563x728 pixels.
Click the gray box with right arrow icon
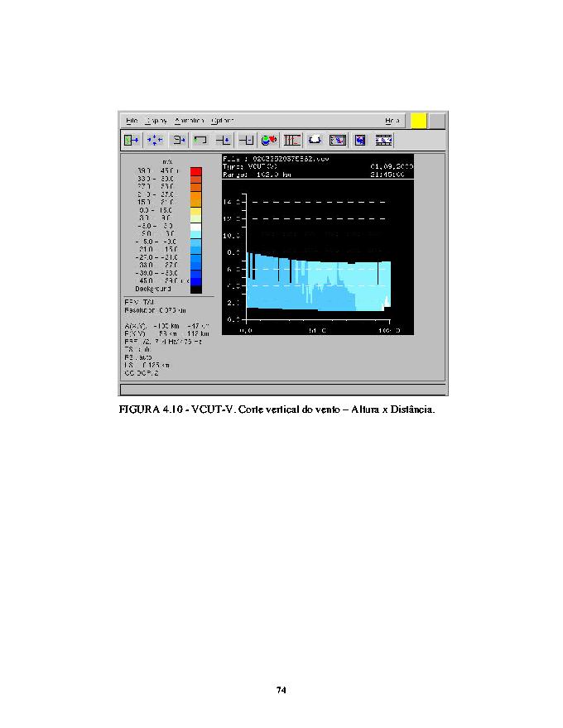(178, 140)
